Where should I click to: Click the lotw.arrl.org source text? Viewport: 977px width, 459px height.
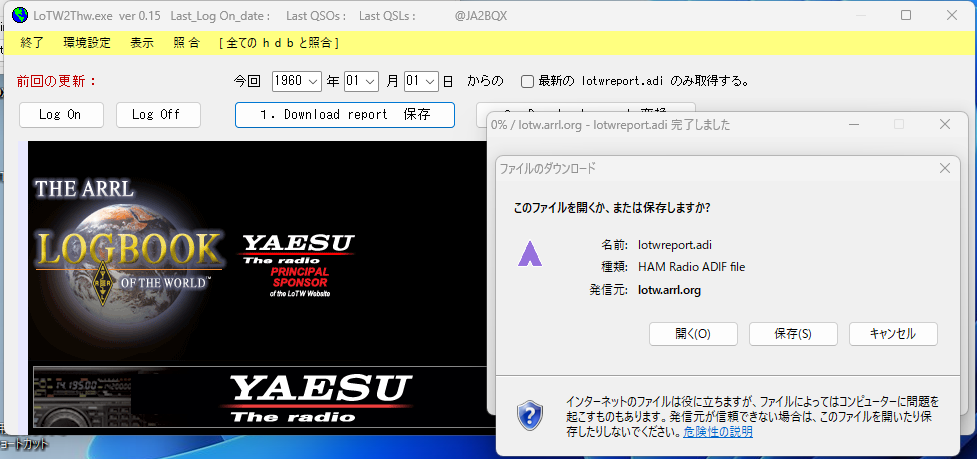(x=669, y=290)
